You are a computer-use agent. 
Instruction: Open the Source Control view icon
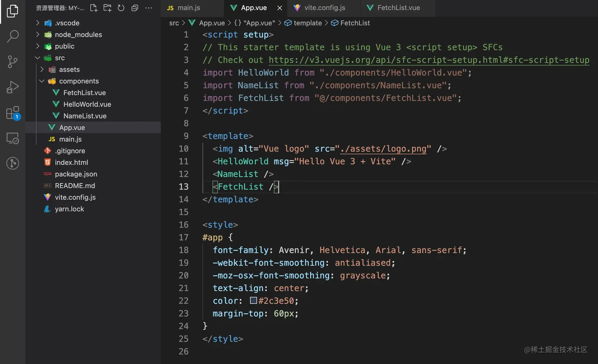pos(13,62)
